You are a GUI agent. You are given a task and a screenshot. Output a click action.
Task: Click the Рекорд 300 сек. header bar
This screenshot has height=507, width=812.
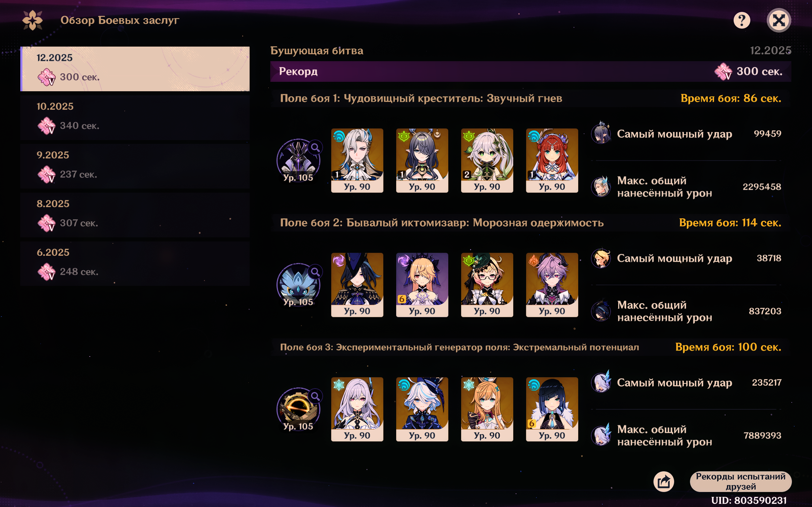tap(530, 71)
